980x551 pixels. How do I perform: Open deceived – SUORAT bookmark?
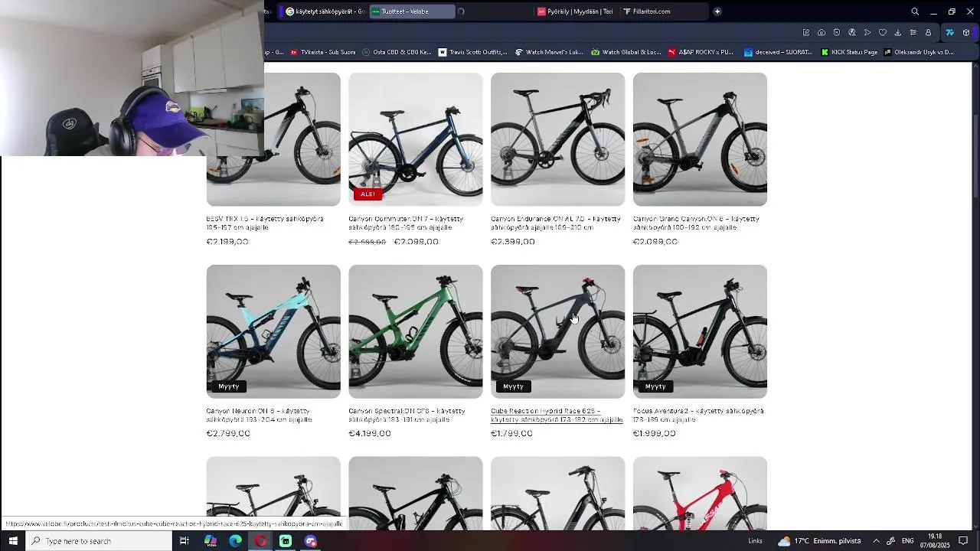[x=777, y=52]
